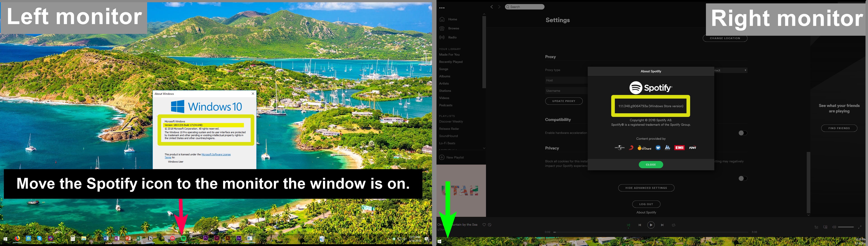The image size is (868, 246).
Task: Expand playlists list with down chevron
Action: 484,148
